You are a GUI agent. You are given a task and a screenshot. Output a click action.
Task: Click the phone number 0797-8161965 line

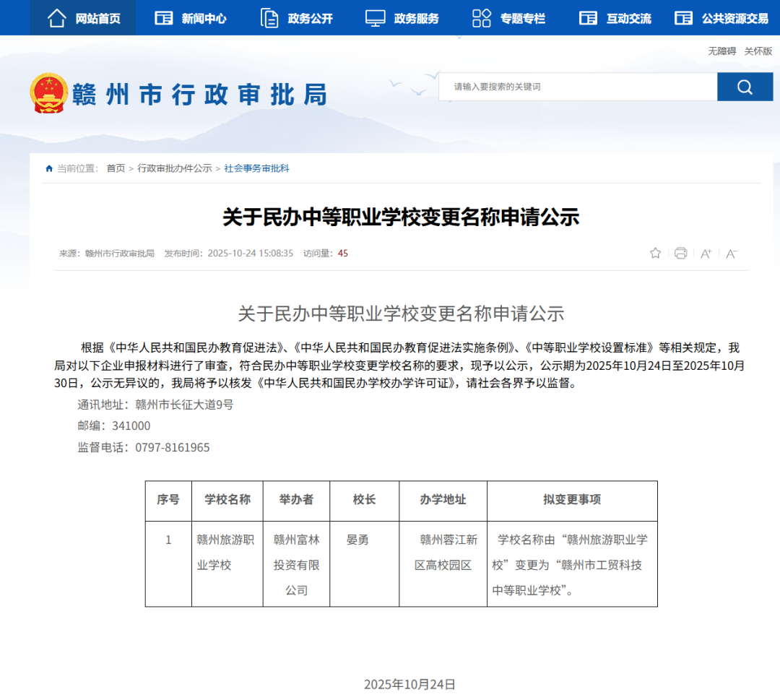click(143, 447)
